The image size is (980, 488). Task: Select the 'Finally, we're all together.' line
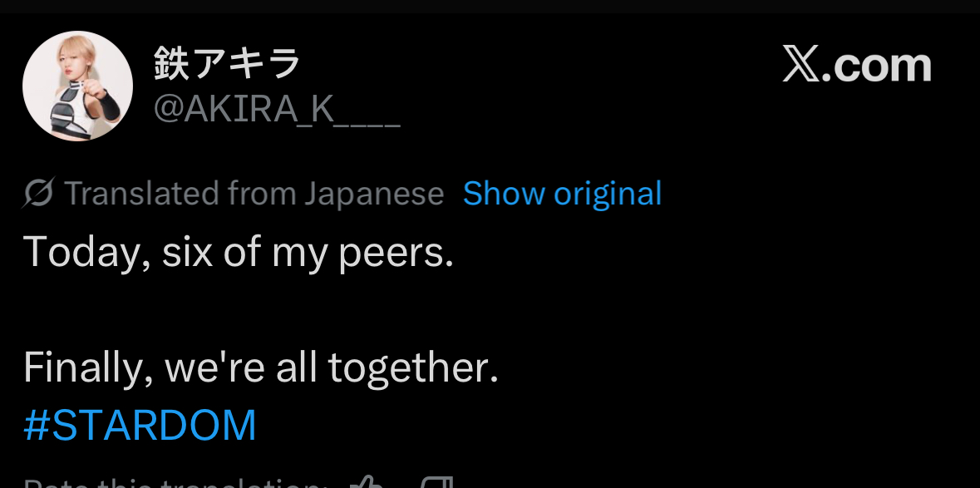click(x=261, y=367)
